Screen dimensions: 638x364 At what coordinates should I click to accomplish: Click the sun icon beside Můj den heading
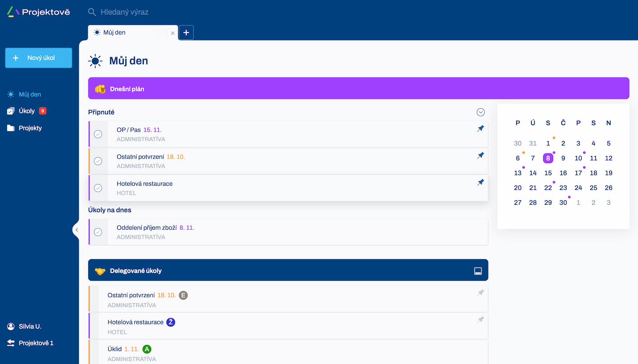pos(95,61)
